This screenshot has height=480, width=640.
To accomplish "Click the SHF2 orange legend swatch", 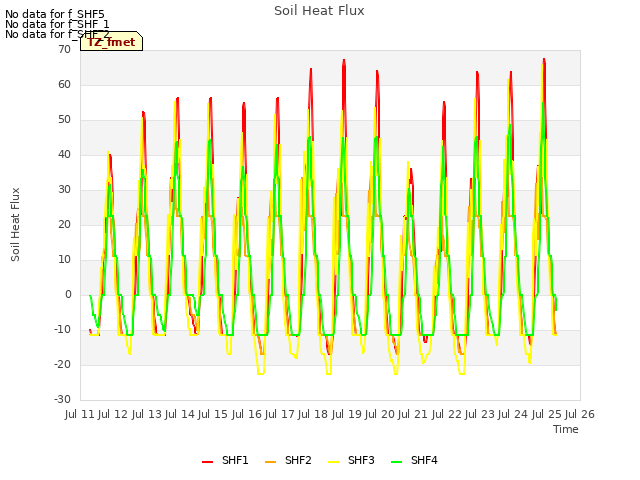I will pos(270,462).
